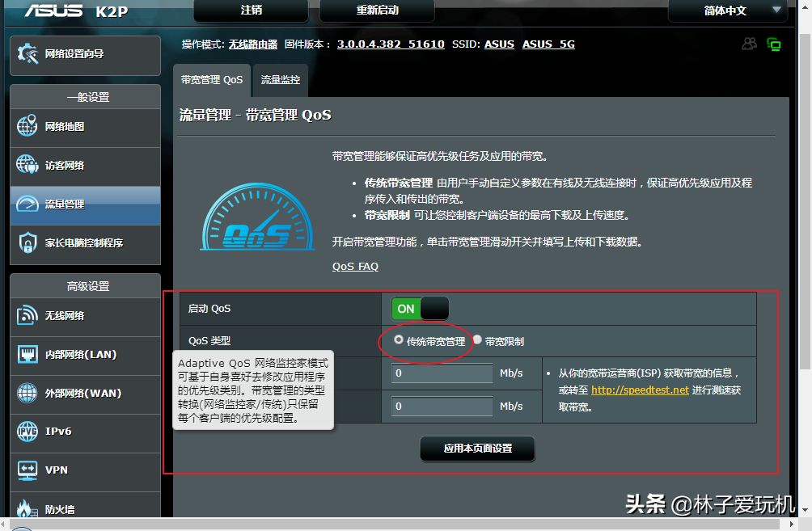Image resolution: width=812 pixels, height=531 pixels.
Task: Click the 网络地图 globe icon
Action: click(27, 126)
